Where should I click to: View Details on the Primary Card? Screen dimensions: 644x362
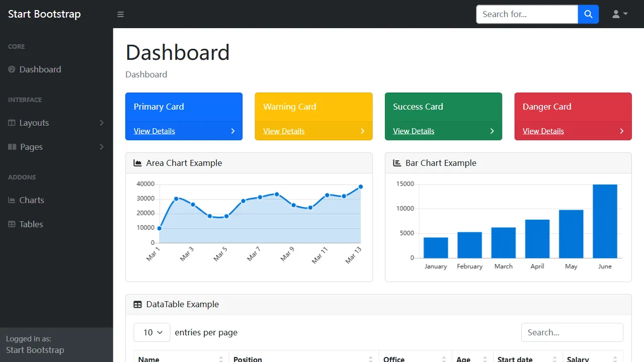pos(154,131)
